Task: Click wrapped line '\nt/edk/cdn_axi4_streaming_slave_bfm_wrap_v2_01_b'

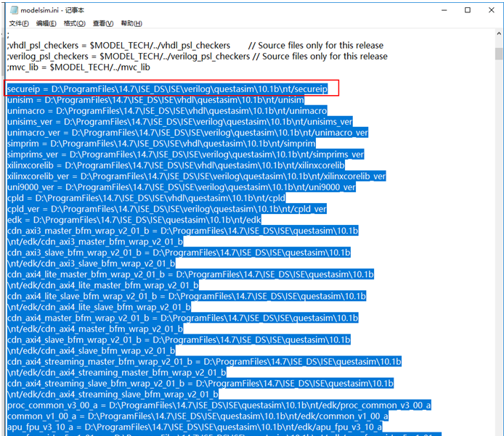Action: (113, 395)
